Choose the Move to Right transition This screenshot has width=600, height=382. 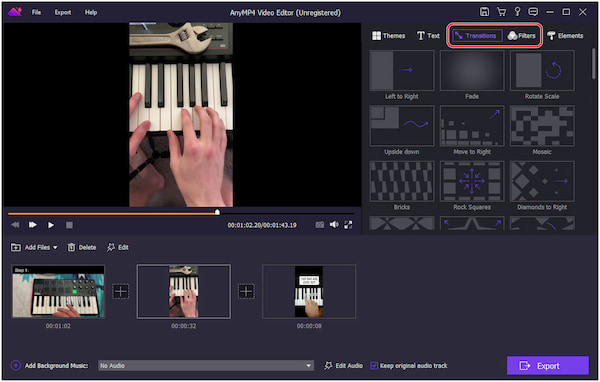(x=472, y=126)
